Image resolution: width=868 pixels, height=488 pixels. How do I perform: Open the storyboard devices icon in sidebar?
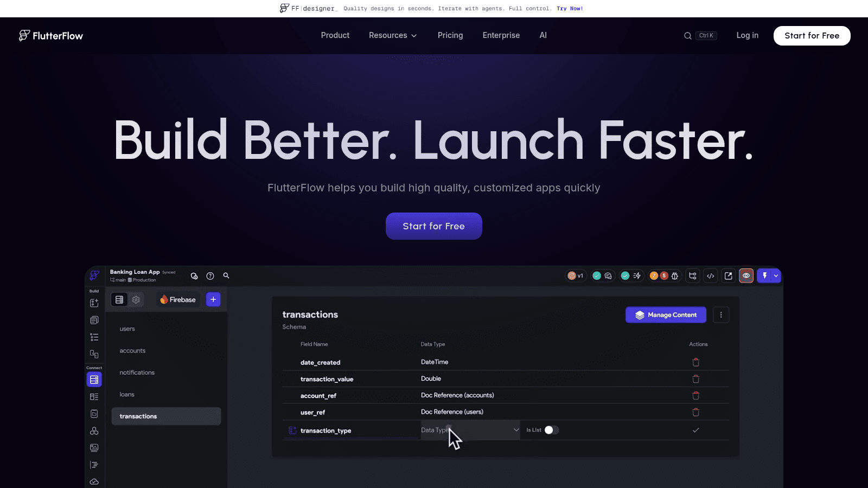tap(94, 354)
